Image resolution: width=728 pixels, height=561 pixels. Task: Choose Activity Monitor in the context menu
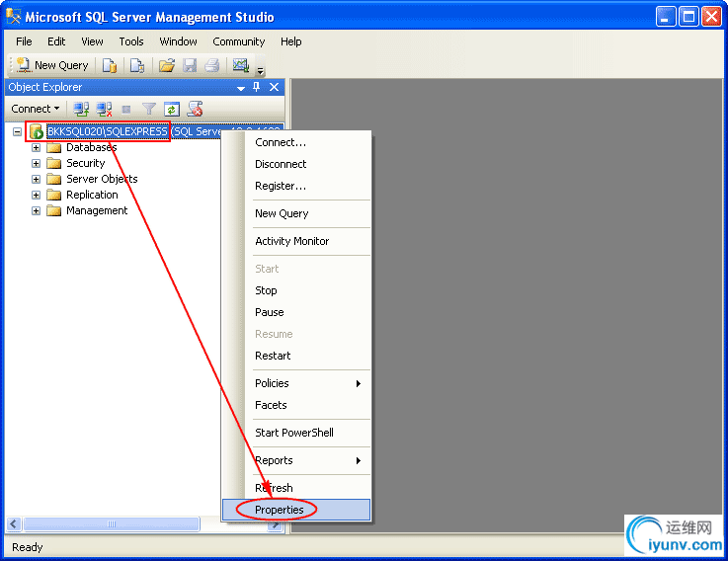point(296,241)
